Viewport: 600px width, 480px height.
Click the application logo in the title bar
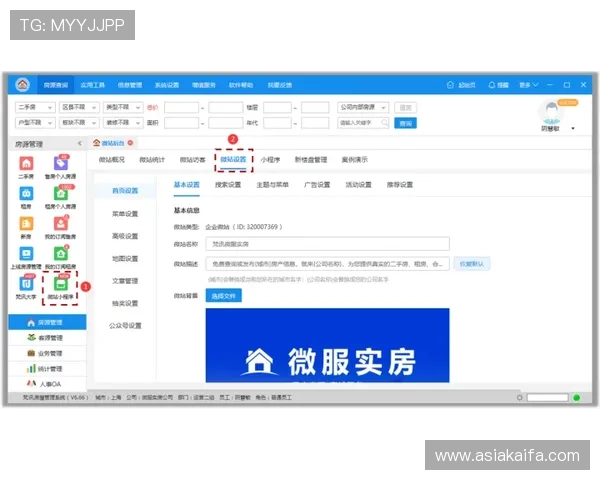click(x=23, y=84)
